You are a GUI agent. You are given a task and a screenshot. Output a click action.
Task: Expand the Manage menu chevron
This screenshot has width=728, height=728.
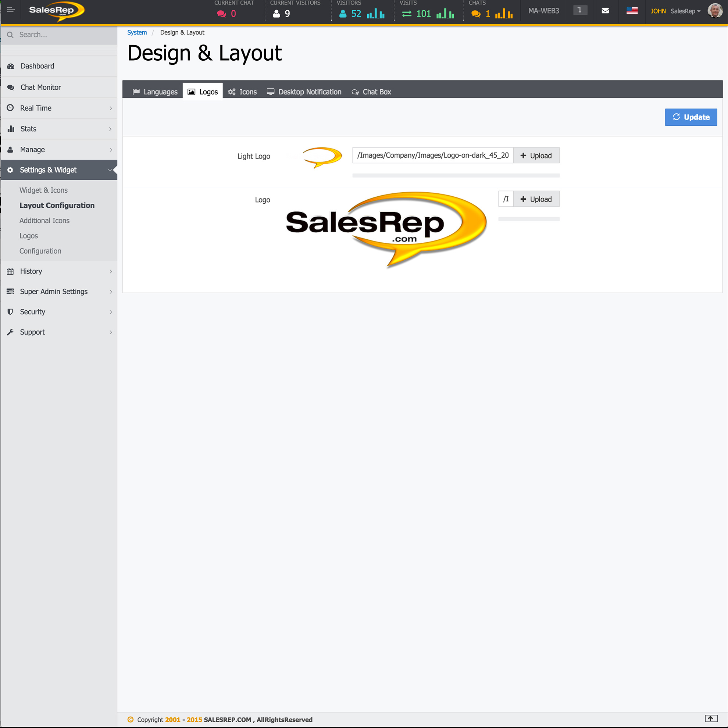[x=110, y=150]
